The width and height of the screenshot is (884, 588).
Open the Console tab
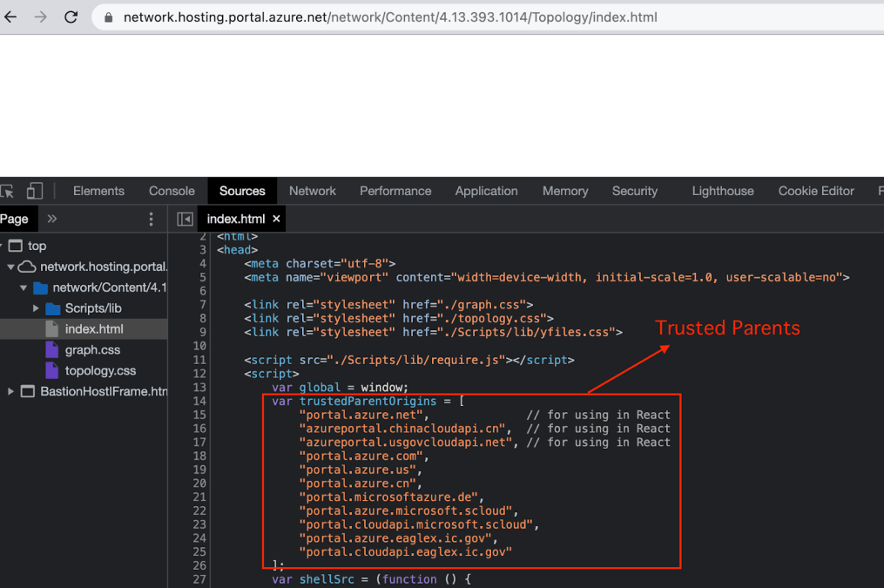[x=172, y=191]
